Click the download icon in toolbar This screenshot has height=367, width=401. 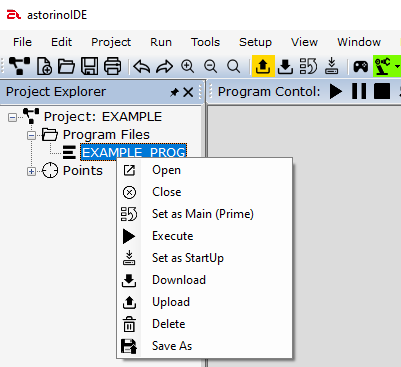tap(285, 66)
